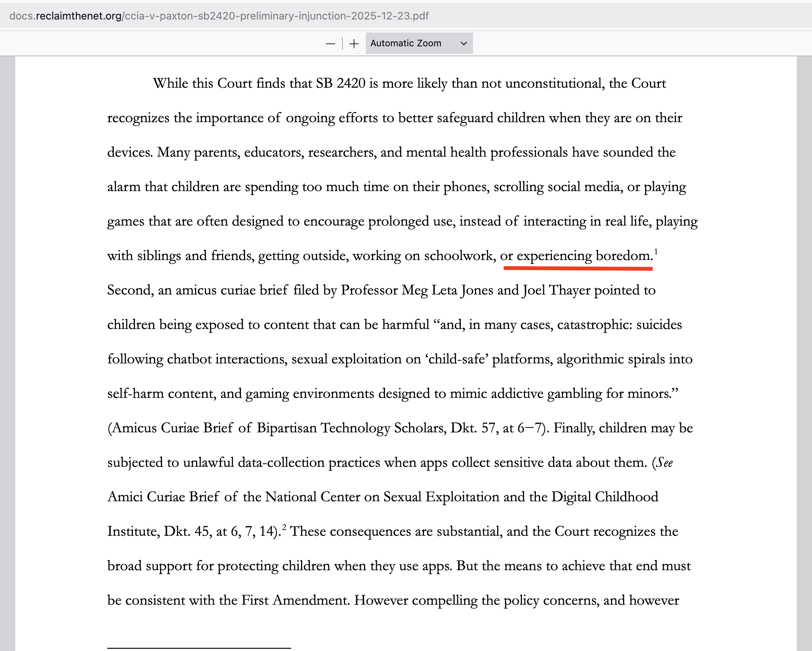Click the 'SB 2420' text in first line
The width and height of the screenshot is (812, 651).
(340, 83)
